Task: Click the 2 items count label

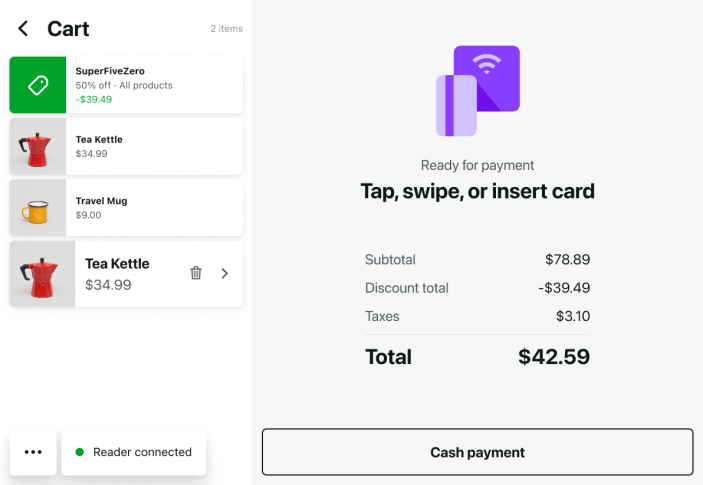Action: tap(226, 29)
